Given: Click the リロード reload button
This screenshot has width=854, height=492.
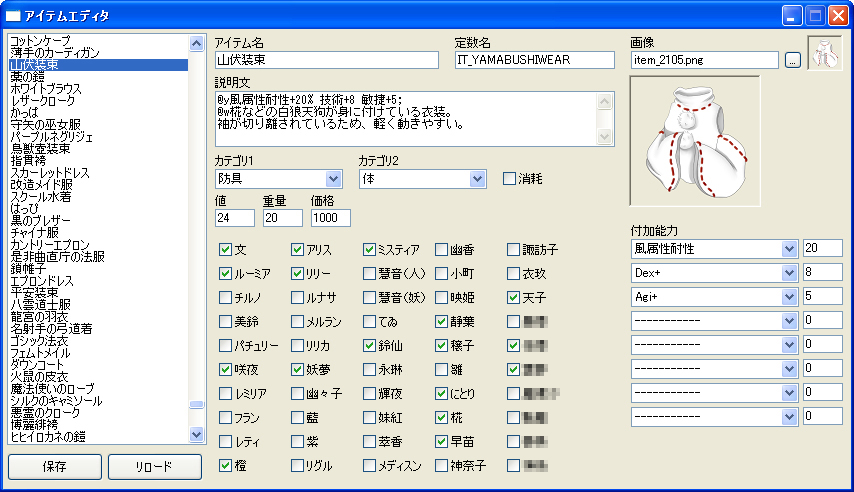Looking at the screenshot, I should (x=154, y=467).
